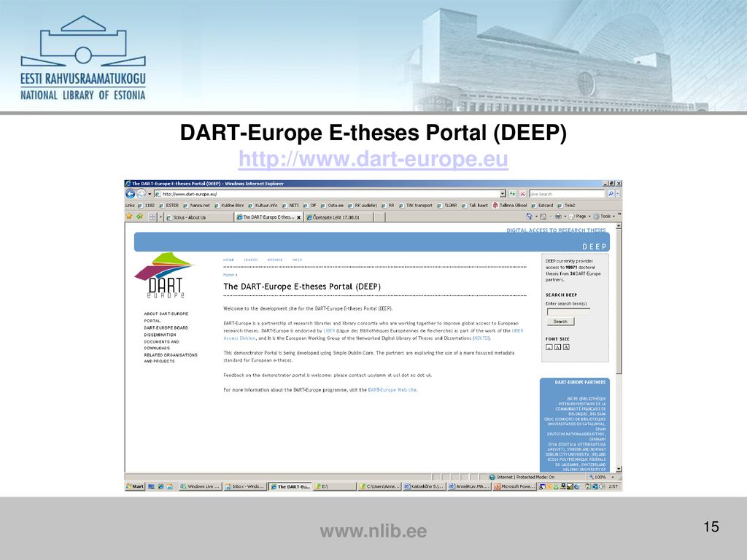Click the empty New Tab button
Screen dimensions: 747x560
pos(379,217)
